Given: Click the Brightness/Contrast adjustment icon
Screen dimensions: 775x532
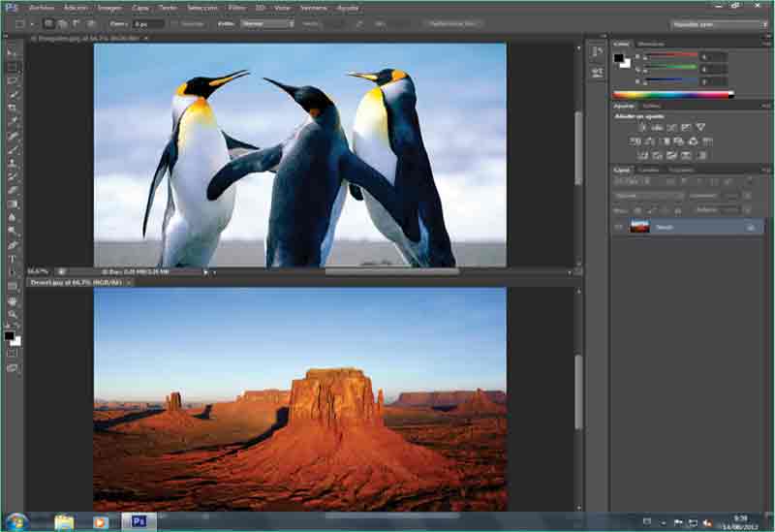Looking at the screenshot, I should pos(639,127).
